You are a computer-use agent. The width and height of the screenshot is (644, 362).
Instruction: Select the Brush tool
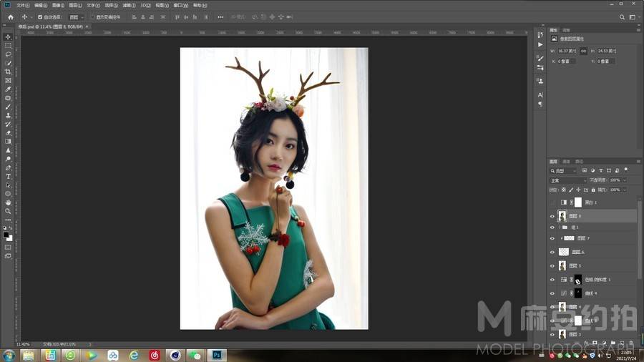8,107
